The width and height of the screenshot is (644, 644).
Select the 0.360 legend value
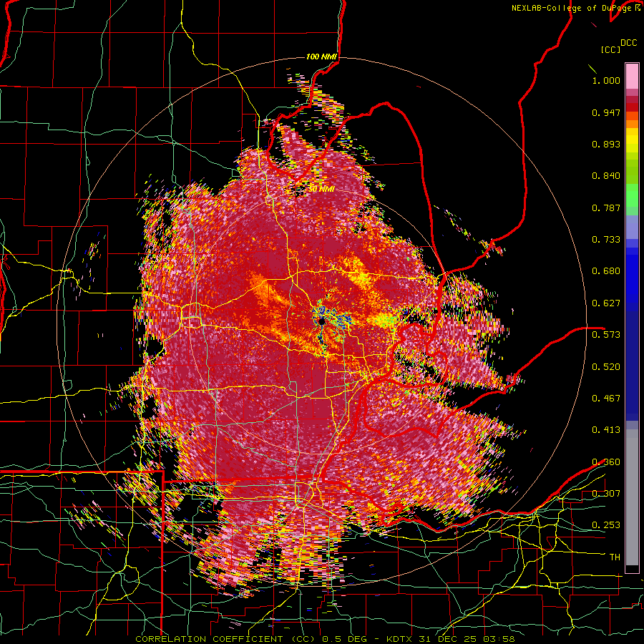click(606, 462)
